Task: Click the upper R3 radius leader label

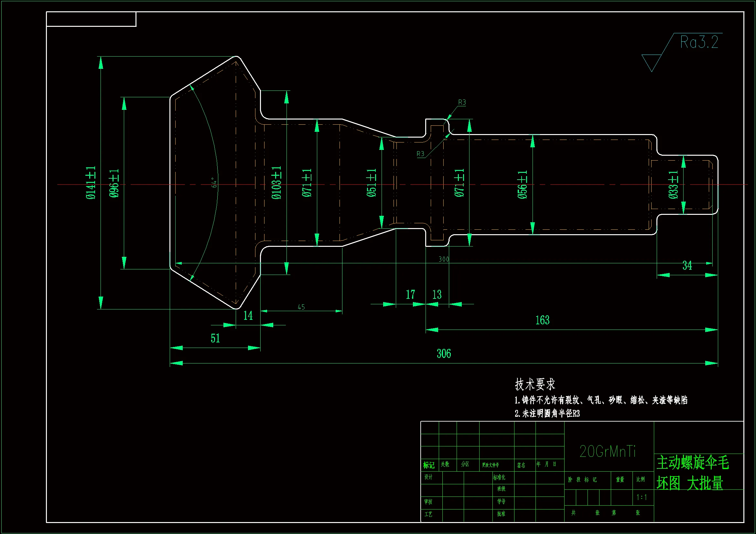Action: (462, 102)
